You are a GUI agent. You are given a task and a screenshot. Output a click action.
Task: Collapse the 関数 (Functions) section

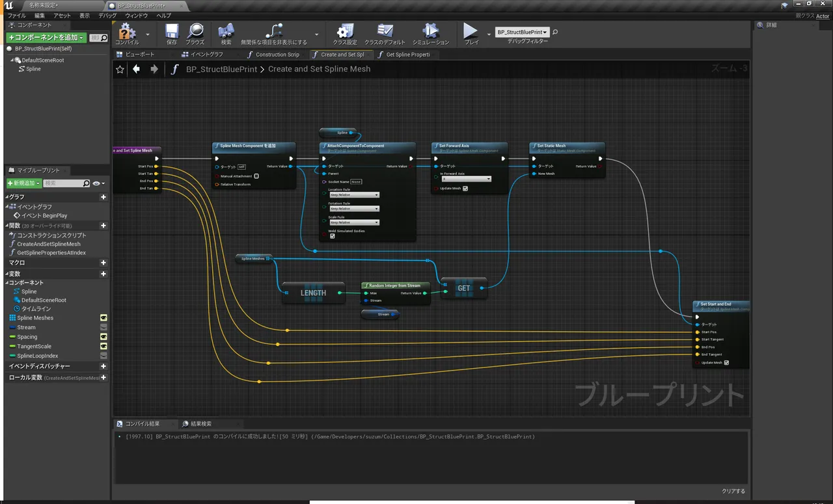[x=7, y=226]
